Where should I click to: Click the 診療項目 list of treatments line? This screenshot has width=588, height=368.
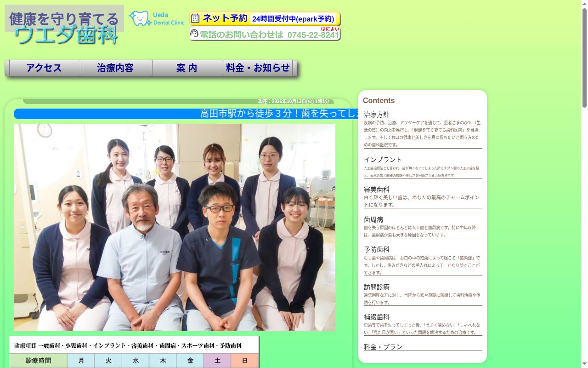point(128,345)
